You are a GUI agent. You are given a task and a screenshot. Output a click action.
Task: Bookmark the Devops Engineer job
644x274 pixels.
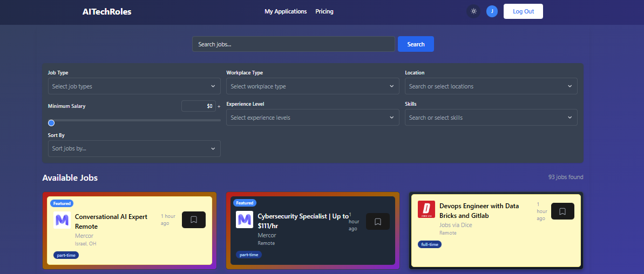[x=562, y=211]
